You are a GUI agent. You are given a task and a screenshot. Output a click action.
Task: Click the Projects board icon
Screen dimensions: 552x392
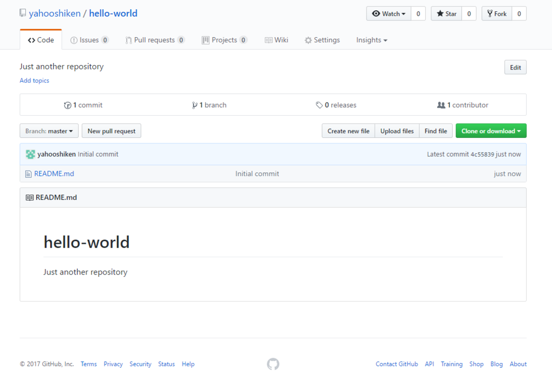click(205, 40)
